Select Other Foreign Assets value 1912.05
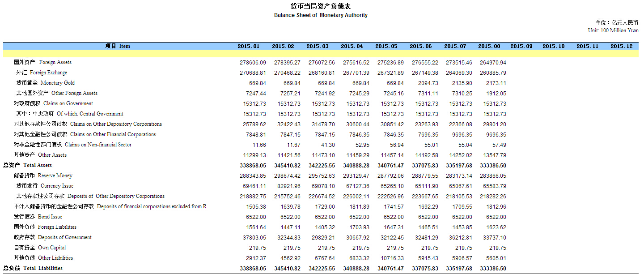Image resolution: width=644 pixels, height=274 pixels. [x=496, y=94]
